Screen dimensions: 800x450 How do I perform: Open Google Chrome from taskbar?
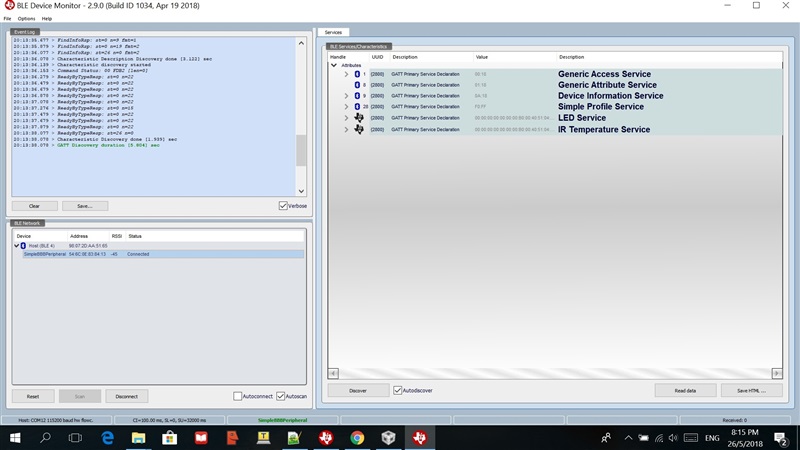(357, 438)
